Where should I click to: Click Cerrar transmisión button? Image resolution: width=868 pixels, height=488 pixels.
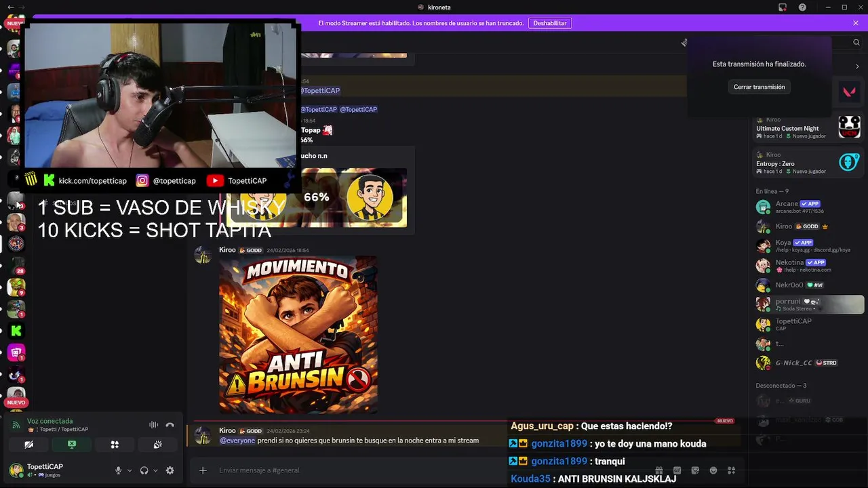point(759,87)
